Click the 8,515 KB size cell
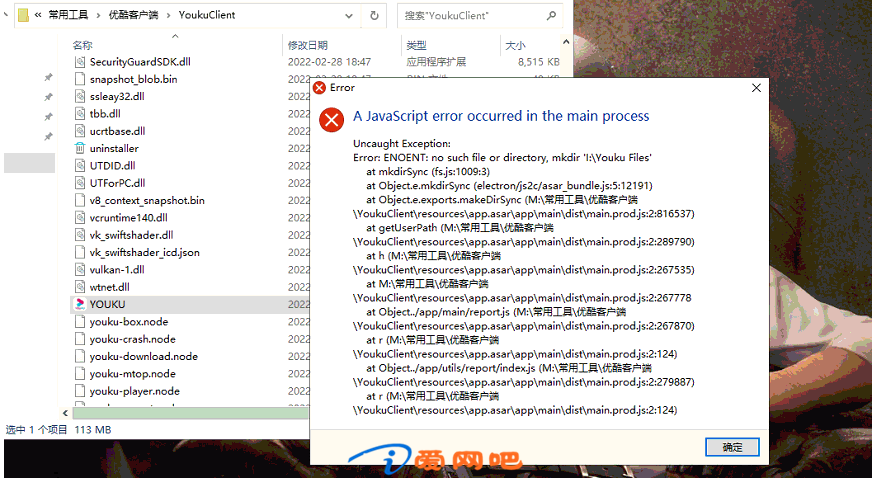The width and height of the screenshot is (872, 478). click(x=539, y=62)
